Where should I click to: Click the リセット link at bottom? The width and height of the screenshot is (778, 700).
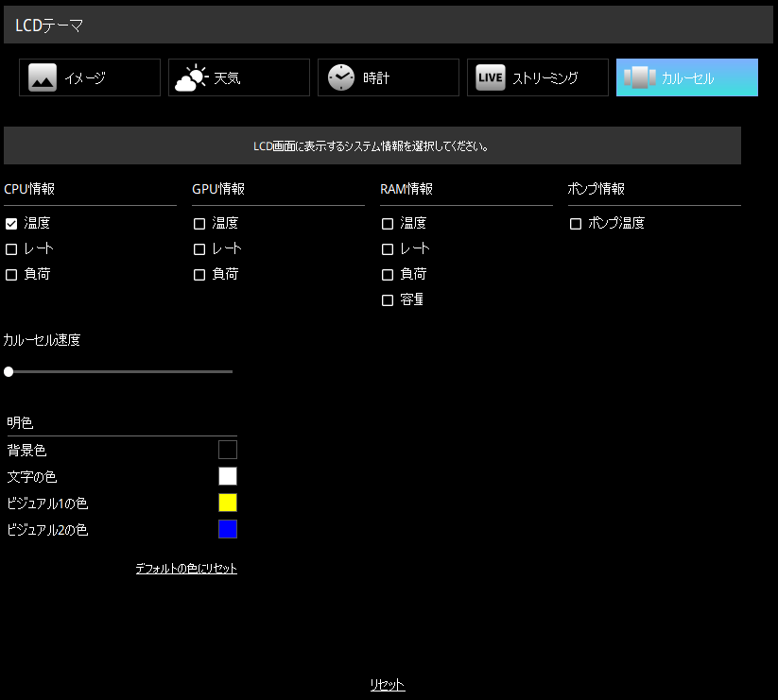[388, 686]
